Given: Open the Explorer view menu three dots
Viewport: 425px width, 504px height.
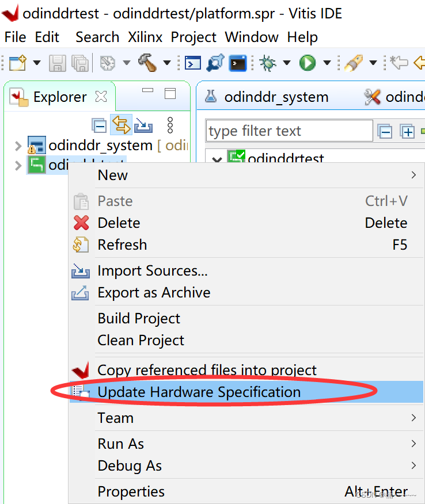Looking at the screenshot, I should tap(170, 125).
